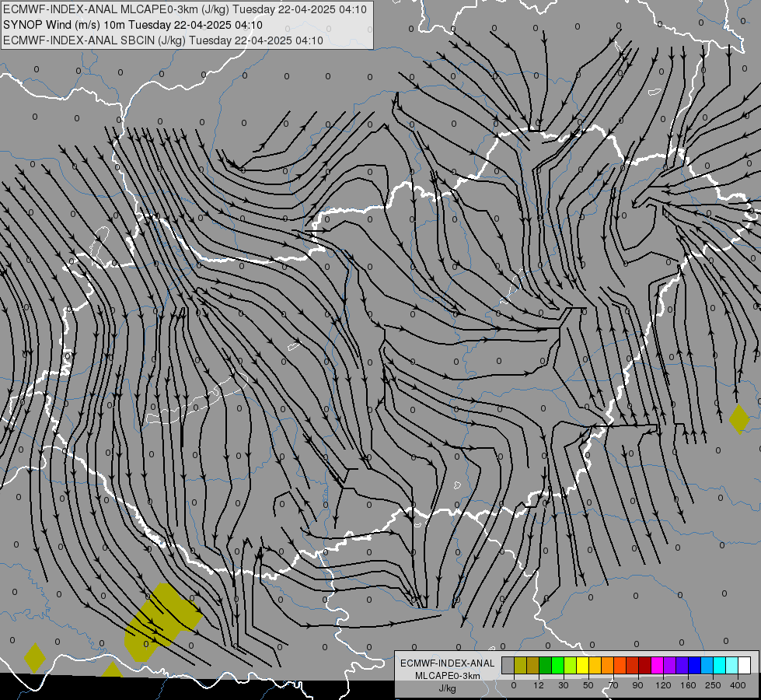
Task: Choose the brick red legend swatch
Action: pyautogui.click(x=633, y=665)
